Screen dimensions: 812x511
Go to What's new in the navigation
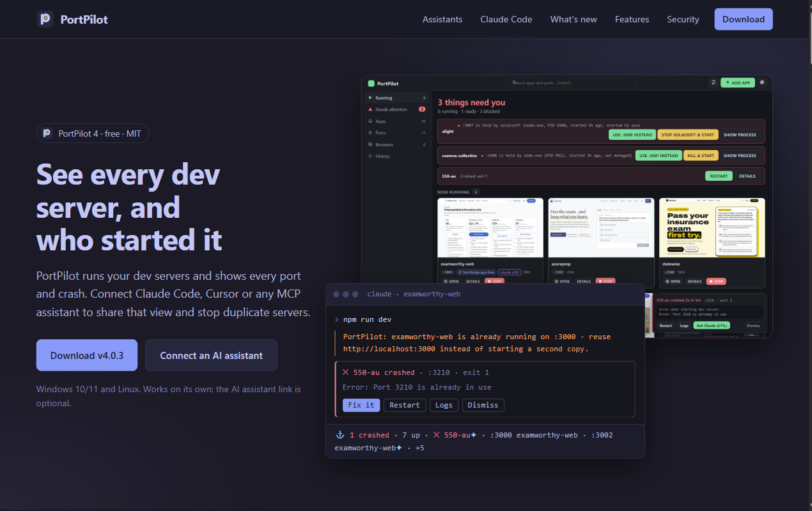574,19
